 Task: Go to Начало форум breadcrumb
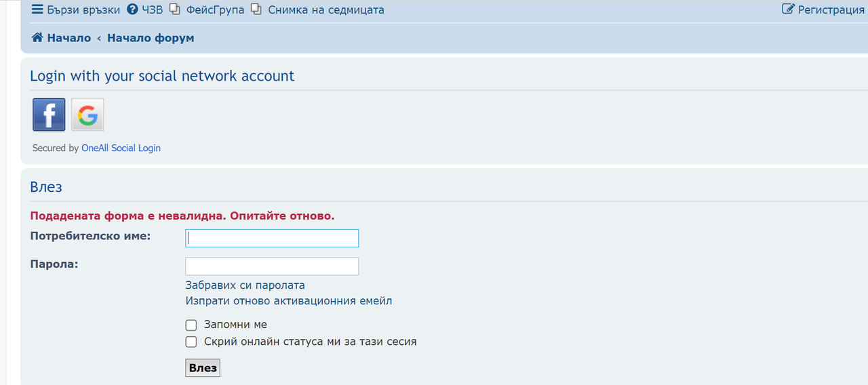click(x=151, y=38)
